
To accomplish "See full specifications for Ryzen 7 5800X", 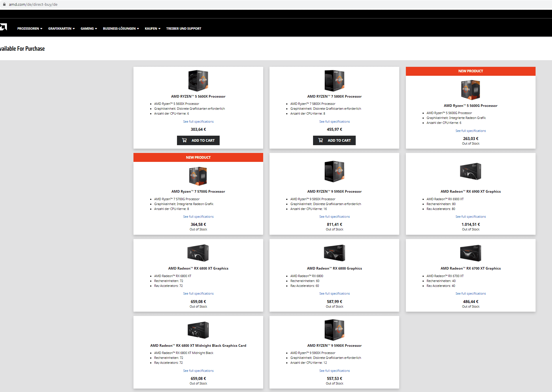I will [x=334, y=122].
